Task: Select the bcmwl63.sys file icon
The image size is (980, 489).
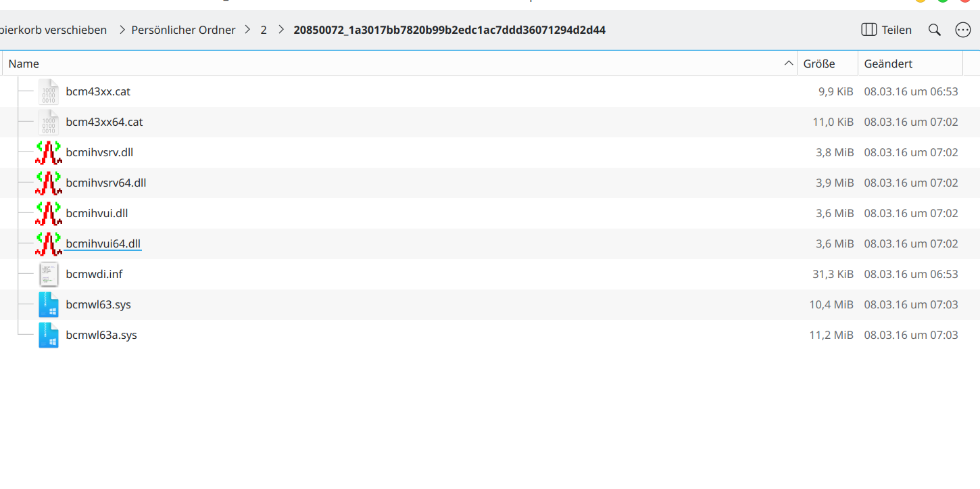Action: tap(48, 304)
